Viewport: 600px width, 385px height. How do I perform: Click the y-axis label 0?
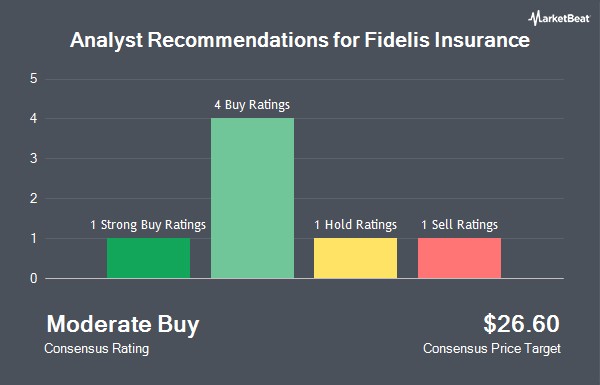pos(34,279)
